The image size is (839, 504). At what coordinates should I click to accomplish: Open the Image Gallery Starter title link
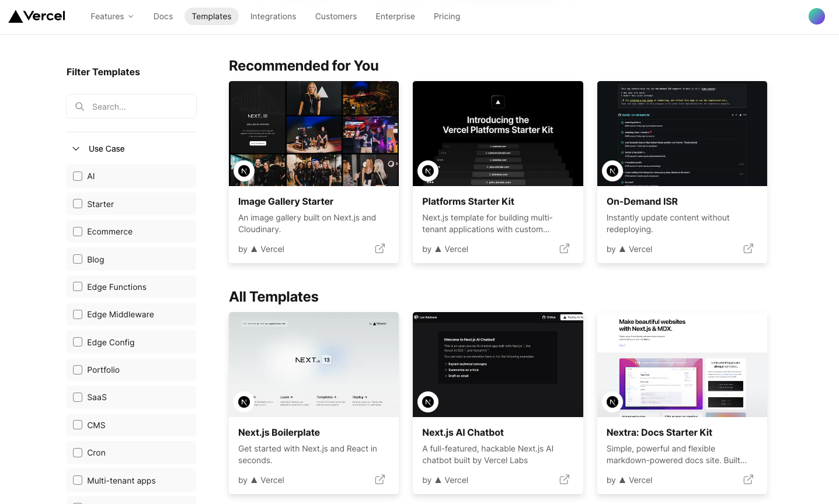(x=286, y=201)
